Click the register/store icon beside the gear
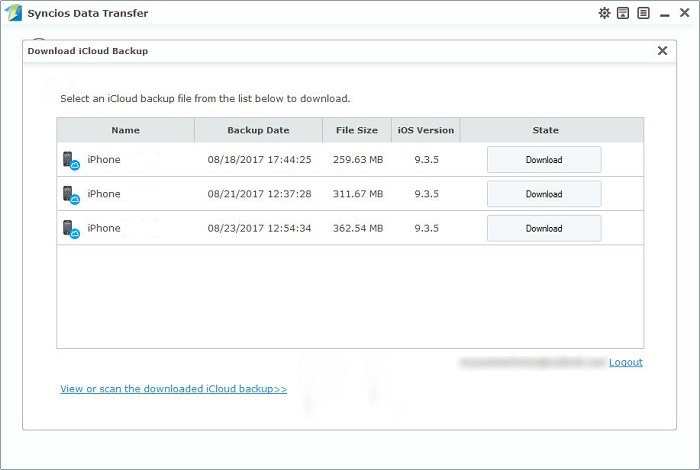The width and height of the screenshot is (700, 470). [623, 13]
